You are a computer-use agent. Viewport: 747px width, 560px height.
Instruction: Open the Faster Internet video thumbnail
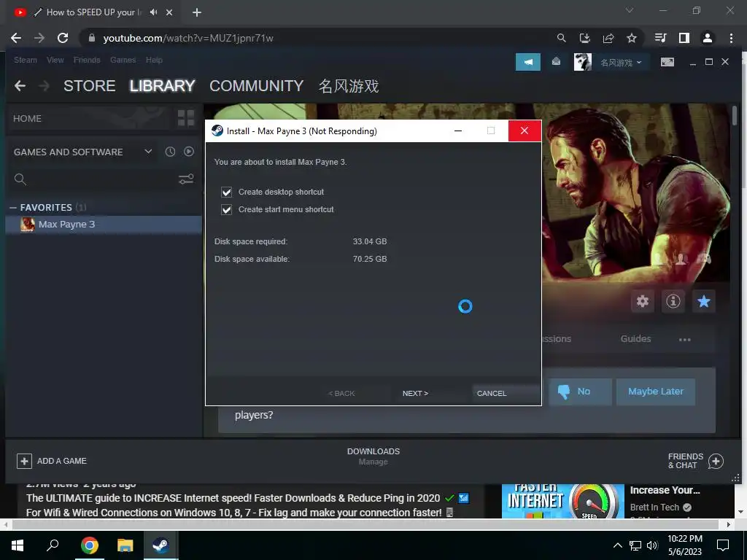[x=562, y=501]
